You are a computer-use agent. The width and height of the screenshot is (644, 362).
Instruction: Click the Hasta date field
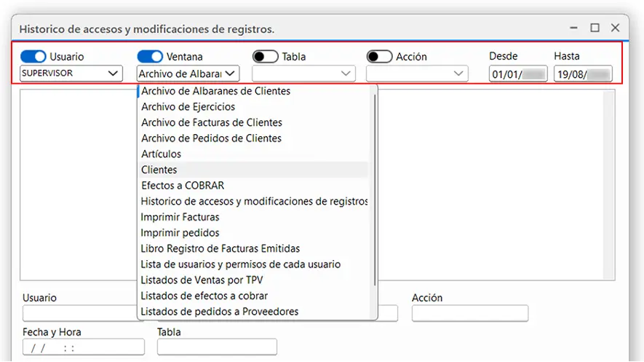click(583, 74)
